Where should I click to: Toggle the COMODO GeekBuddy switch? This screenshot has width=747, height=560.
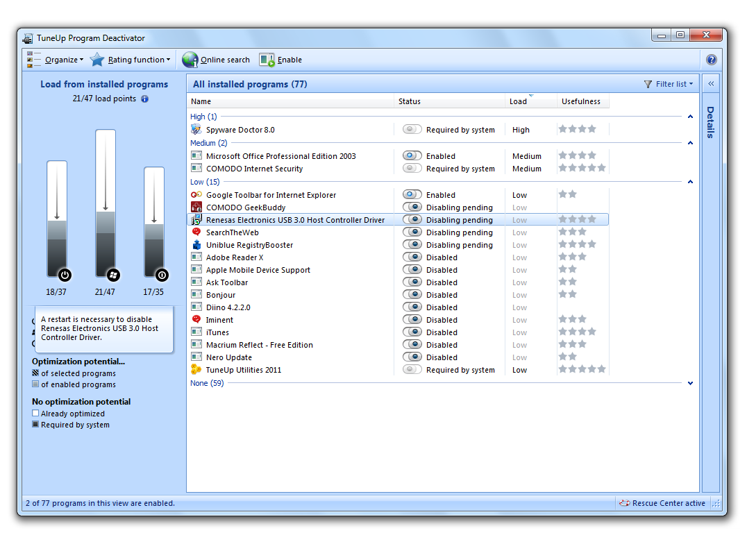tap(412, 207)
